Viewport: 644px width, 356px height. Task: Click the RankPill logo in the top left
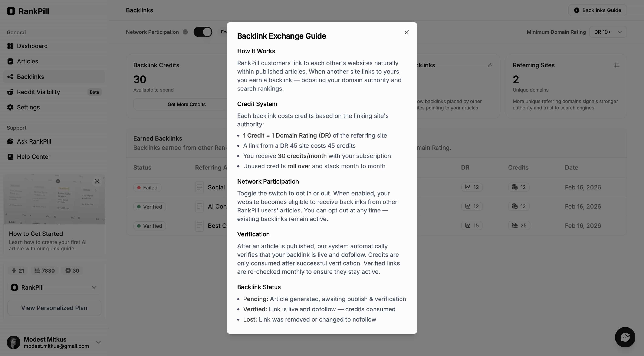coord(27,11)
